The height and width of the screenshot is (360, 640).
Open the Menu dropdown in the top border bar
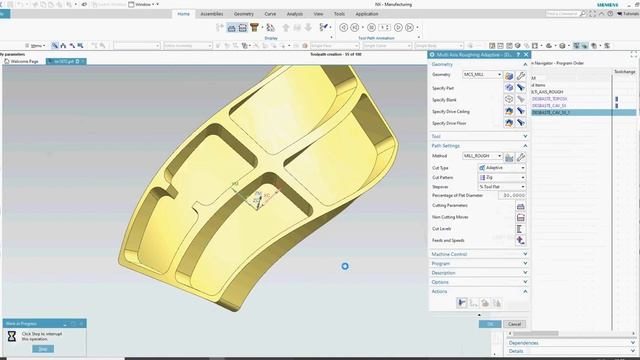click(35, 46)
